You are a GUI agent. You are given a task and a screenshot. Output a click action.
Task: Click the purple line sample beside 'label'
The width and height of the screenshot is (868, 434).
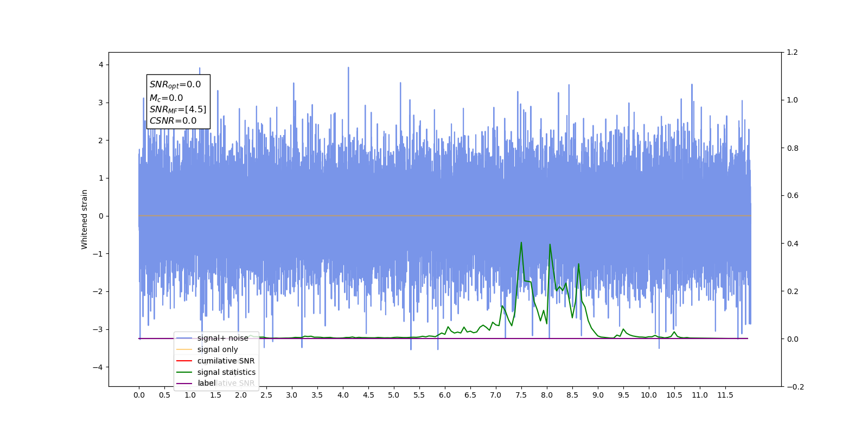pyautogui.click(x=184, y=384)
